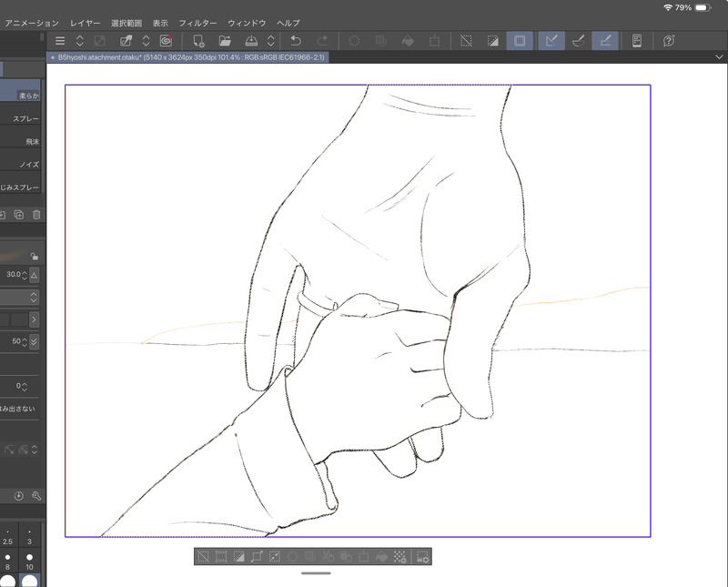Crop to selection in launcher bar

click(x=221, y=556)
